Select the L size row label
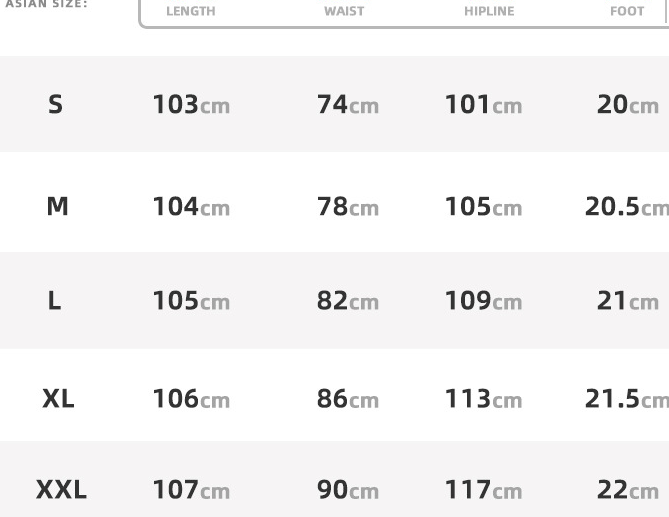The height and width of the screenshot is (517, 669). pos(55,301)
